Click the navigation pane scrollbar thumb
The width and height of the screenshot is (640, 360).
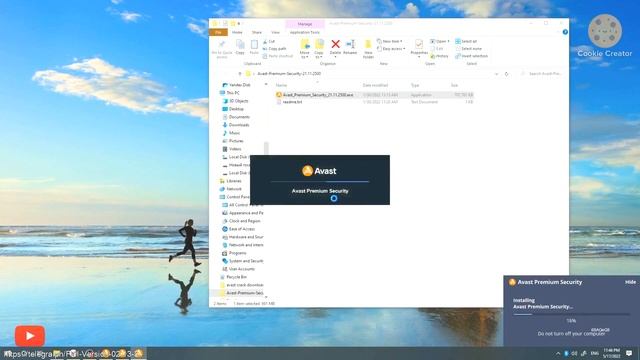point(267,148)
